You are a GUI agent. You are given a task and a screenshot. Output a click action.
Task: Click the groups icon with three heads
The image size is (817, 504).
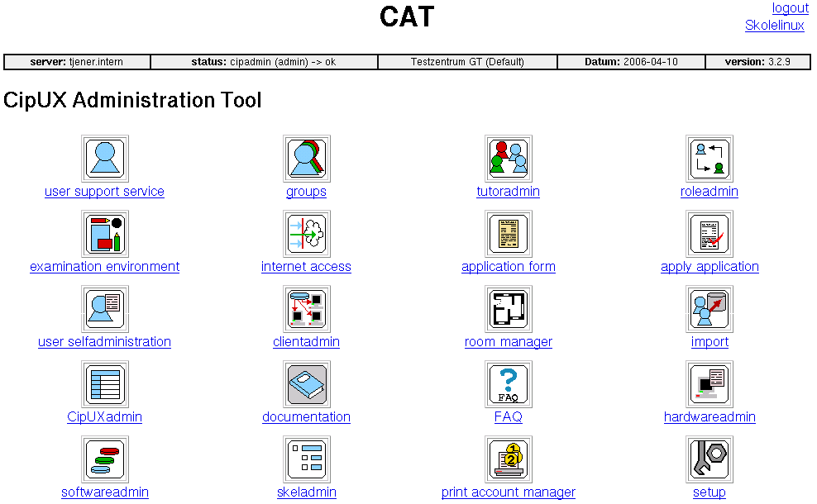coord(306,159)
